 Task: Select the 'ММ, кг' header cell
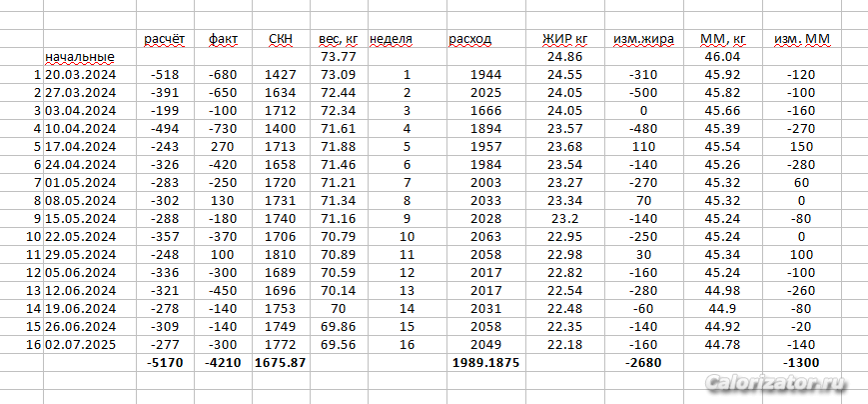726,39
